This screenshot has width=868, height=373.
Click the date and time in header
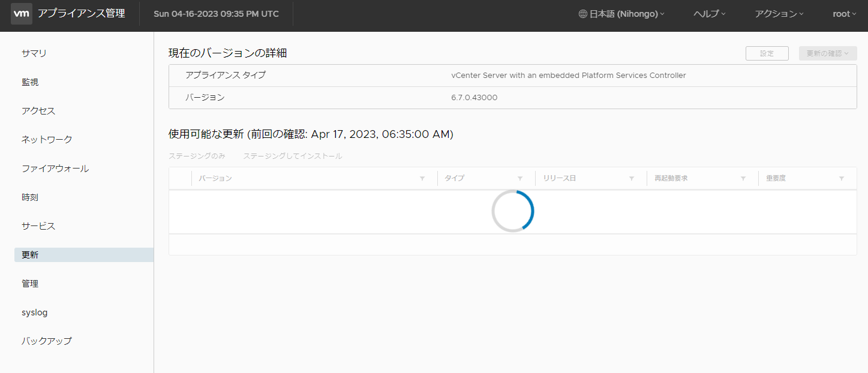217,14
